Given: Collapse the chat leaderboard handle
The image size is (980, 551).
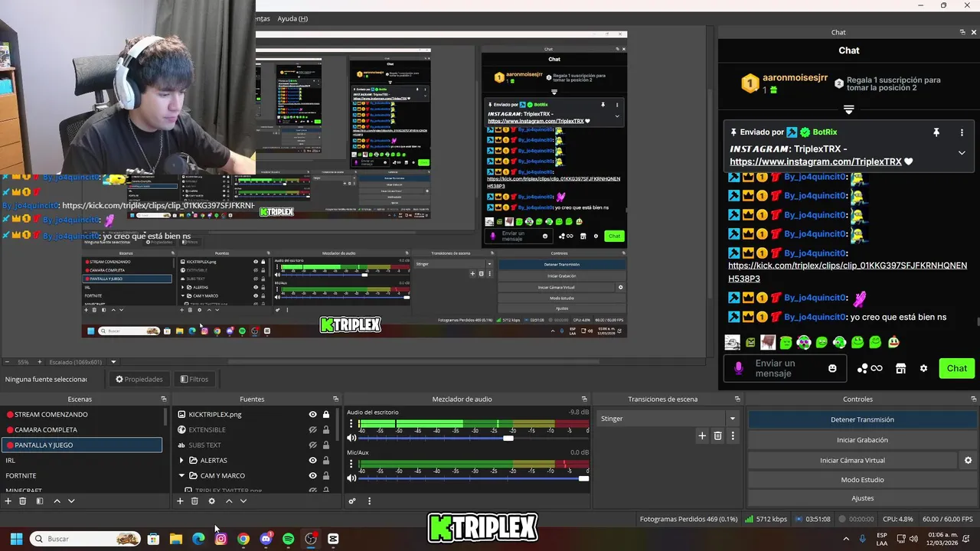Looking at the screenshot, I should 848,110.
